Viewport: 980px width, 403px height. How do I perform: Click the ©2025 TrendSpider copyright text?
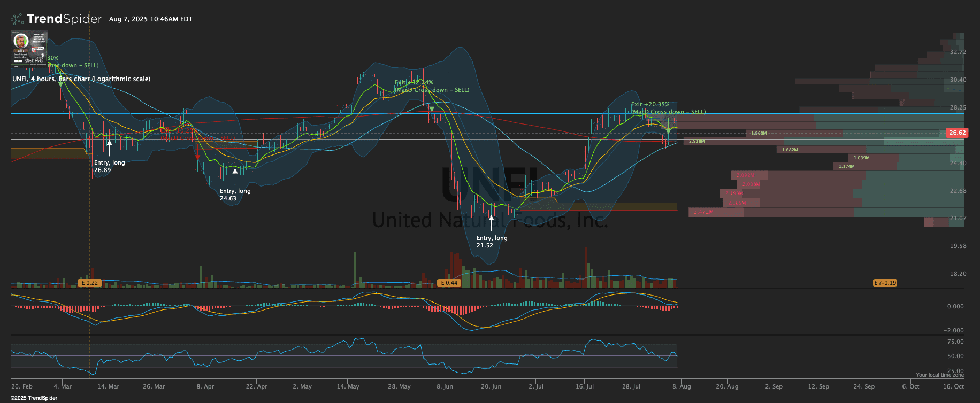pyautogui.click(x=34, y=398)
